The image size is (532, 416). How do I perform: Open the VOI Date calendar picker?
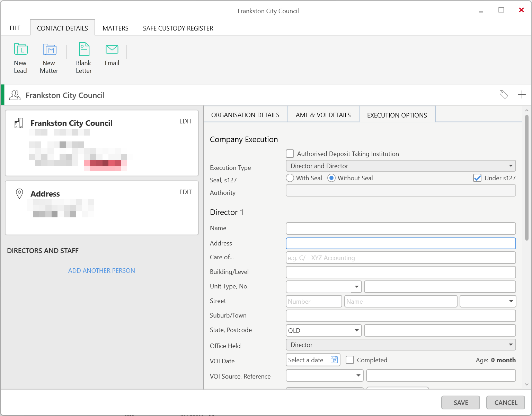point(334,360)
